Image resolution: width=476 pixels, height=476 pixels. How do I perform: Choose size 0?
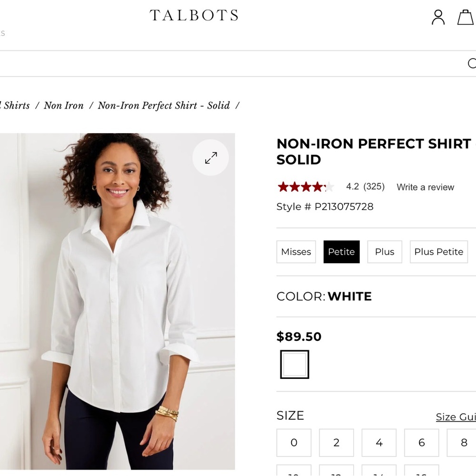coord(294,443)
